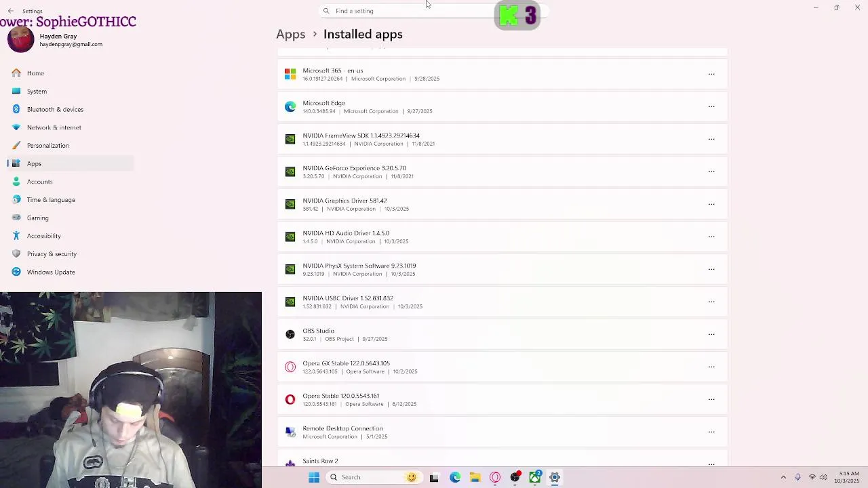The image size is (868, 488).
Task: Open options for Microsoft 365 en-us
Action: point(711,74)
